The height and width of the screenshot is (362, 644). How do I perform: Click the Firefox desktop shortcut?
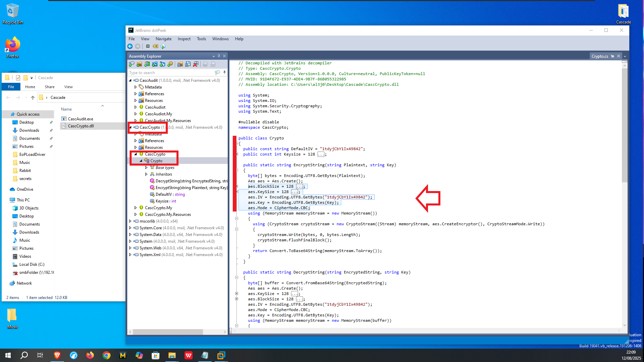coord(12,47)
